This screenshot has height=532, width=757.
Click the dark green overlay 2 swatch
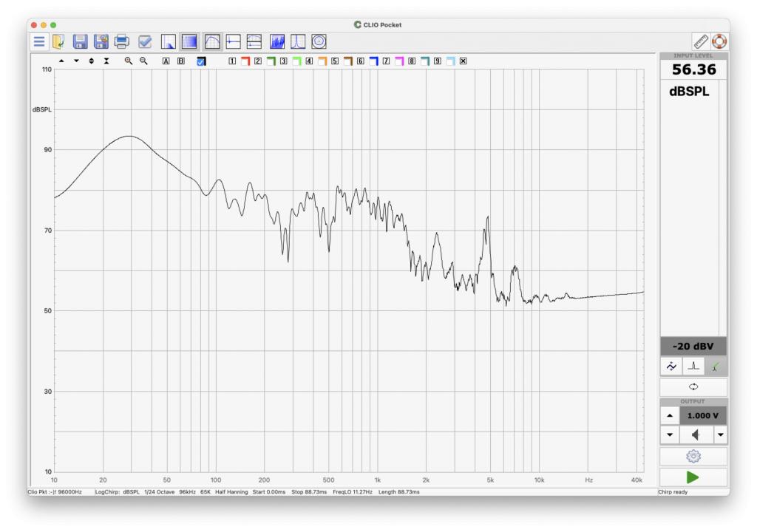(271, 61)
